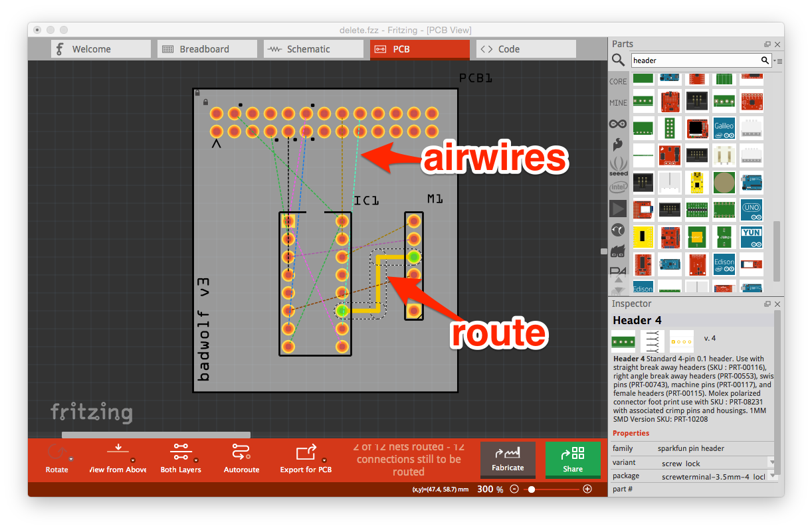This screenshot has width=812, height=530.
Task: Open the variant dropdown in Inspector
Action: point(771,463)
